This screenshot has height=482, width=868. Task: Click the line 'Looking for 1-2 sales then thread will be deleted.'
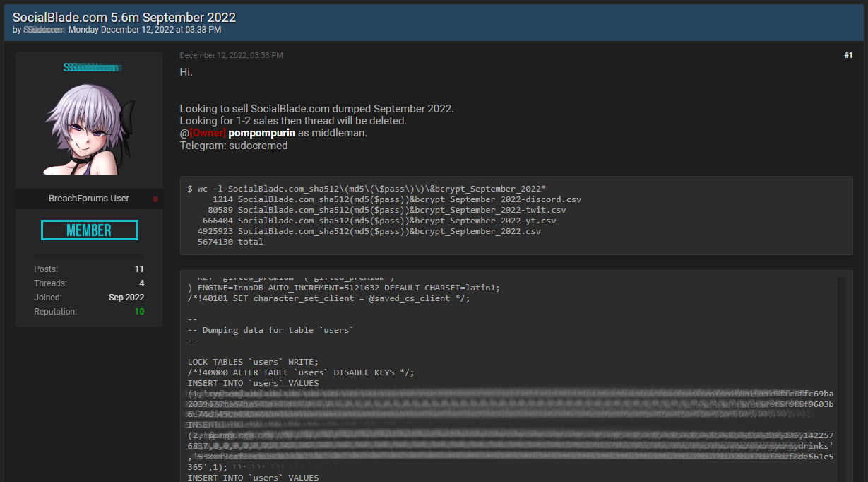[293, 121]
